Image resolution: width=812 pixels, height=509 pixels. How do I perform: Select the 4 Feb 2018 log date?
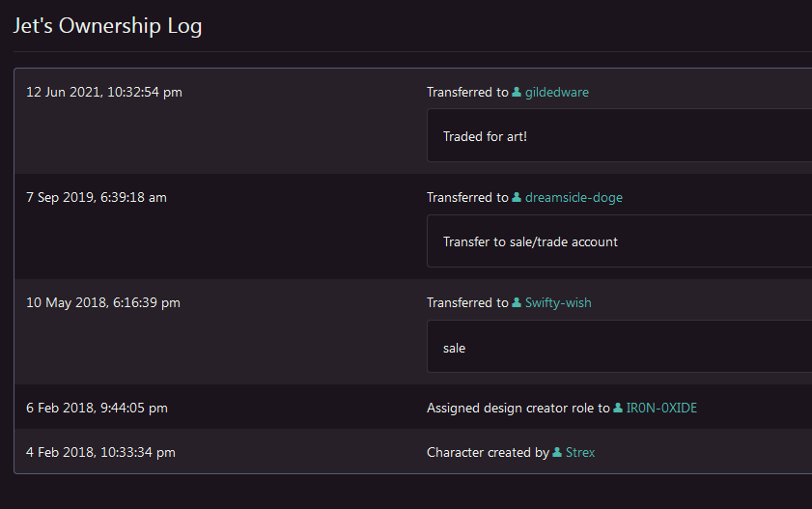100,453
